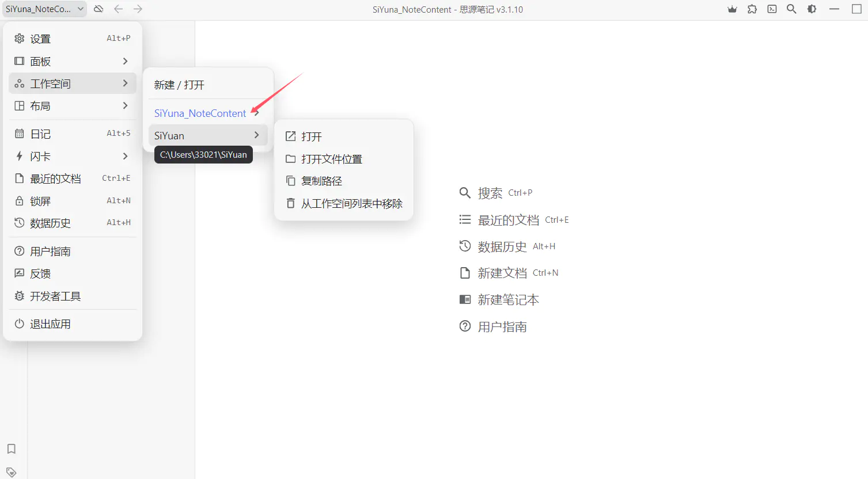Screen dimensions: 868x479
Task: Click the power icon beside 退出应用
Action: (20, 324)
